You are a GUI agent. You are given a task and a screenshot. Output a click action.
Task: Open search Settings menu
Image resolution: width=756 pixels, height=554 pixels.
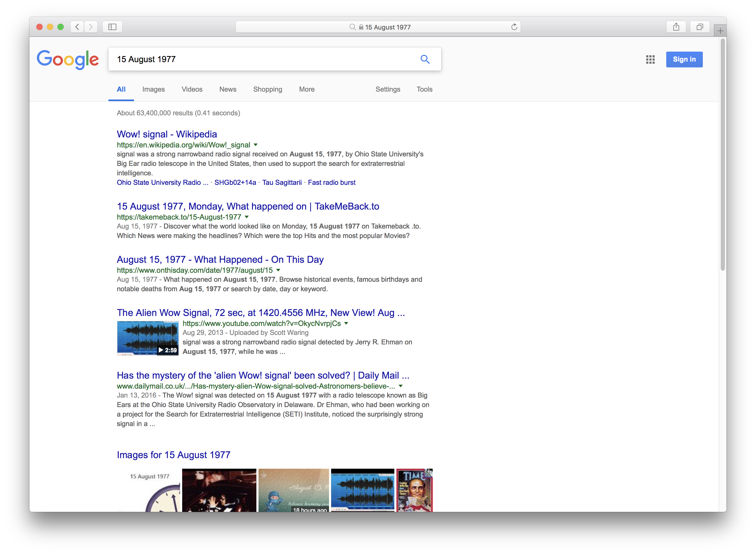[x=387, y=89]
